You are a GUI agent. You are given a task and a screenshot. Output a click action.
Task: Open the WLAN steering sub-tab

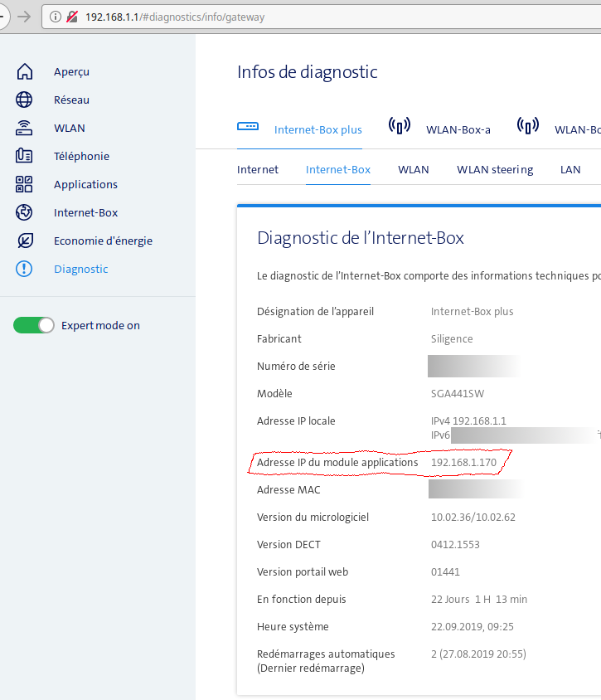[495, 170]
